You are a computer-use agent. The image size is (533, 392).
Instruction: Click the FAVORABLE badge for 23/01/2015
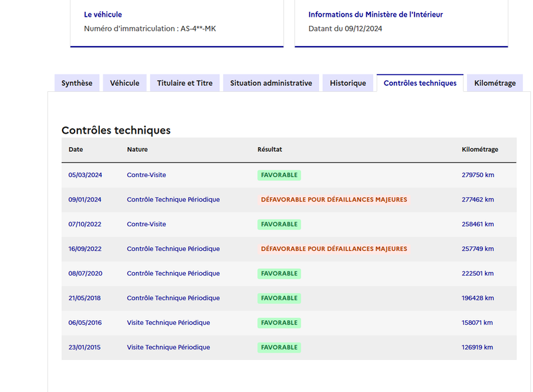pos(279,347)
